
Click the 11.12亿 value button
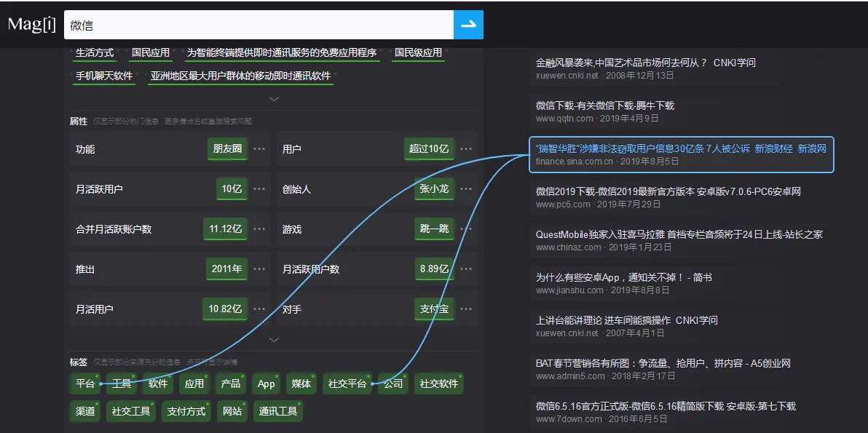tap(225, 229)
